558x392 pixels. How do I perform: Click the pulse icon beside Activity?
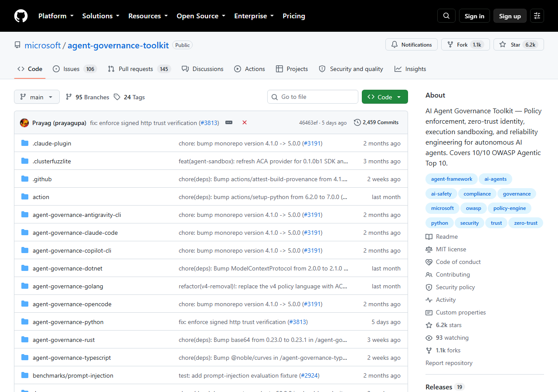coord(429,300)
